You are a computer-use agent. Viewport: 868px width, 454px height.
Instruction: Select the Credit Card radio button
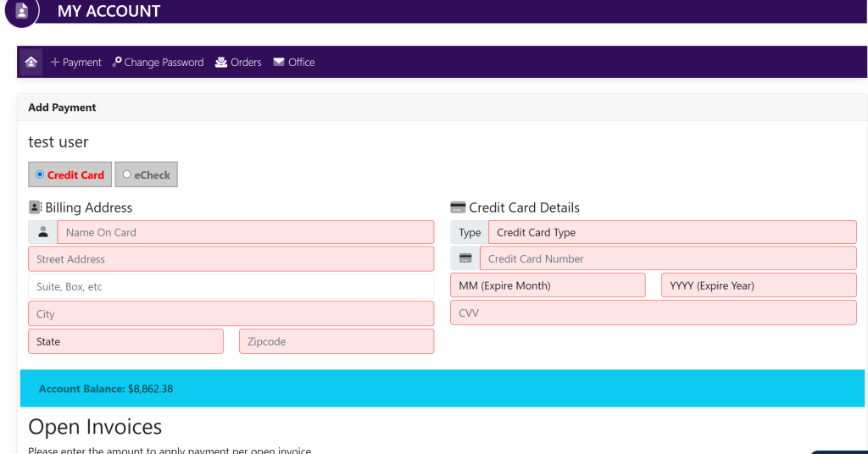click(x=40, y=174)
